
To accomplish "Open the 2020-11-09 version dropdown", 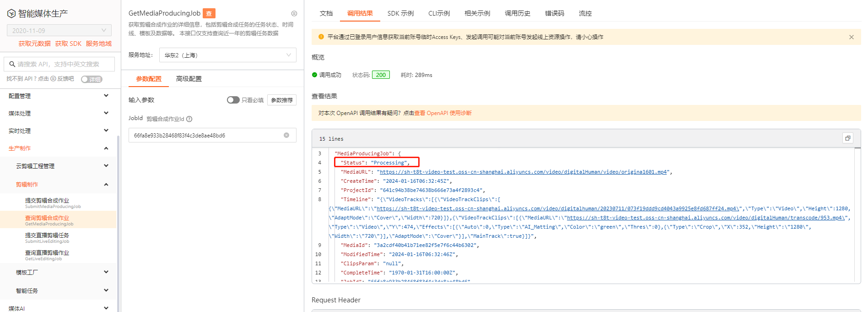I will coord(59,30).
